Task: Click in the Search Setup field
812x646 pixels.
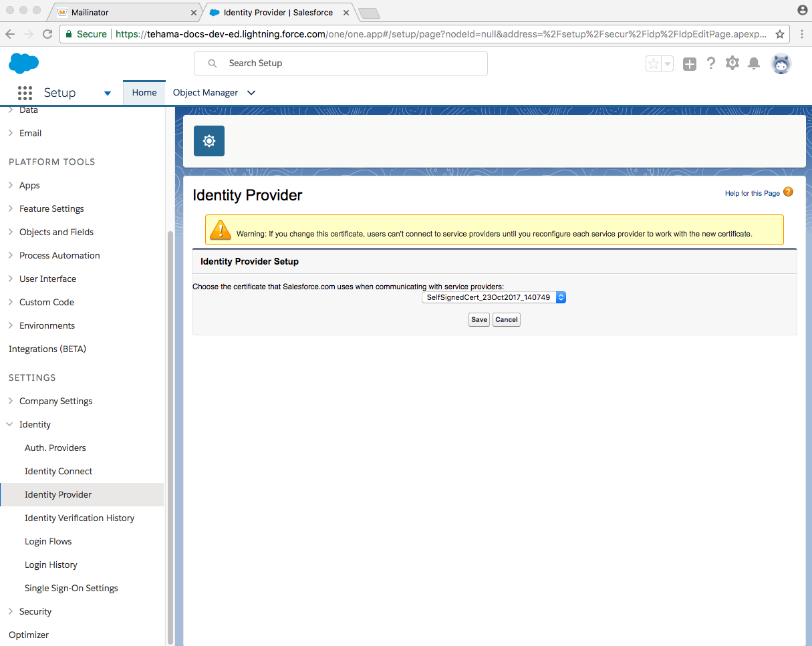Action: coord(341,63)
